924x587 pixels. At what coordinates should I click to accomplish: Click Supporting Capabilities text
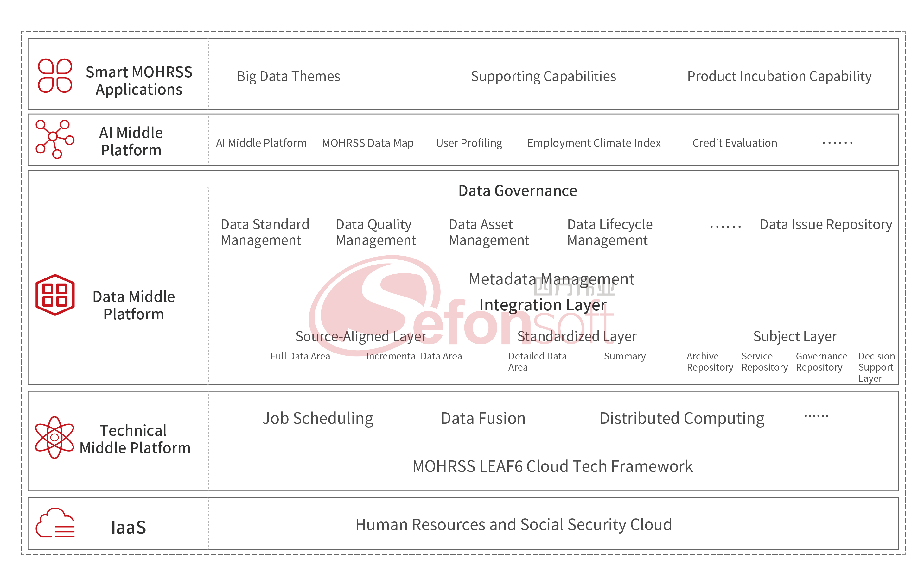pos(543,76)
